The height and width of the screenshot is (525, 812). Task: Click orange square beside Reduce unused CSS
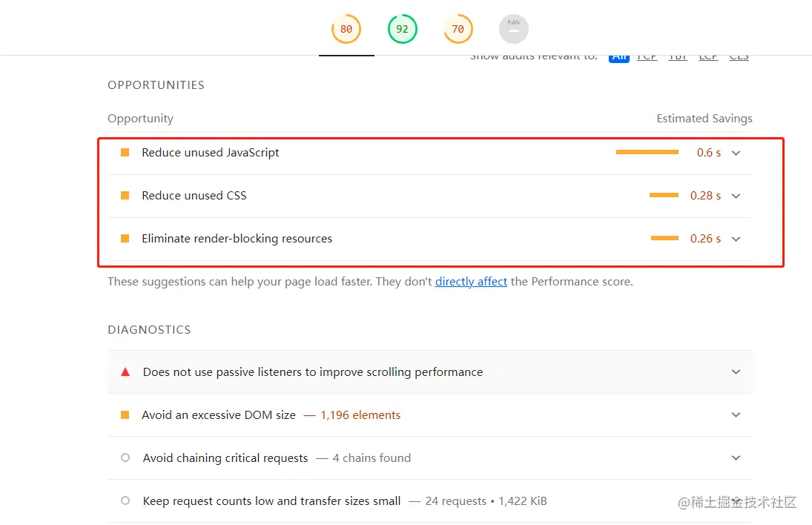click(125, 196)
